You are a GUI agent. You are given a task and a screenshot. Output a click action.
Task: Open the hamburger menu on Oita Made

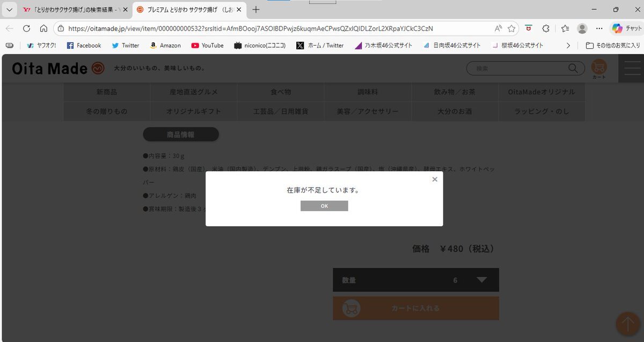631,68
